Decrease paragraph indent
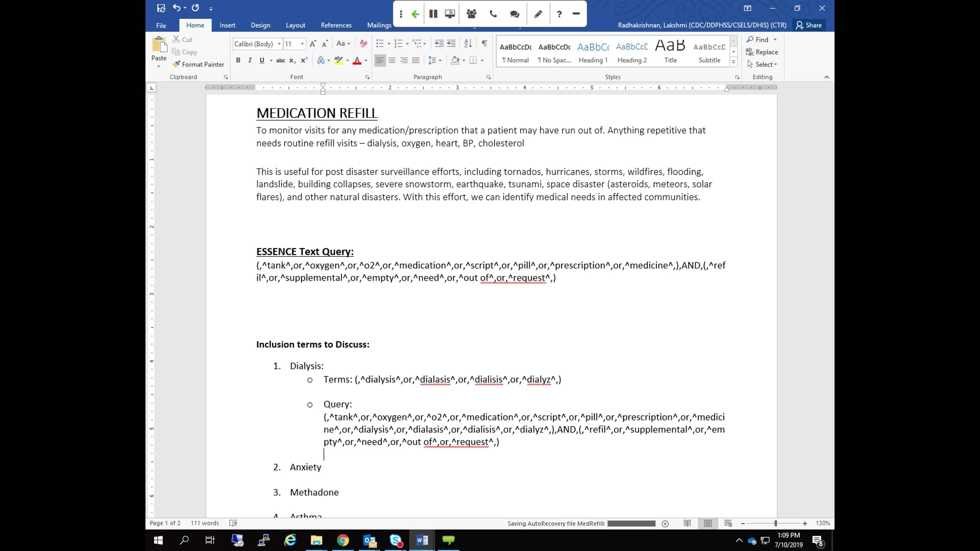980x551 pixels. 439,44
